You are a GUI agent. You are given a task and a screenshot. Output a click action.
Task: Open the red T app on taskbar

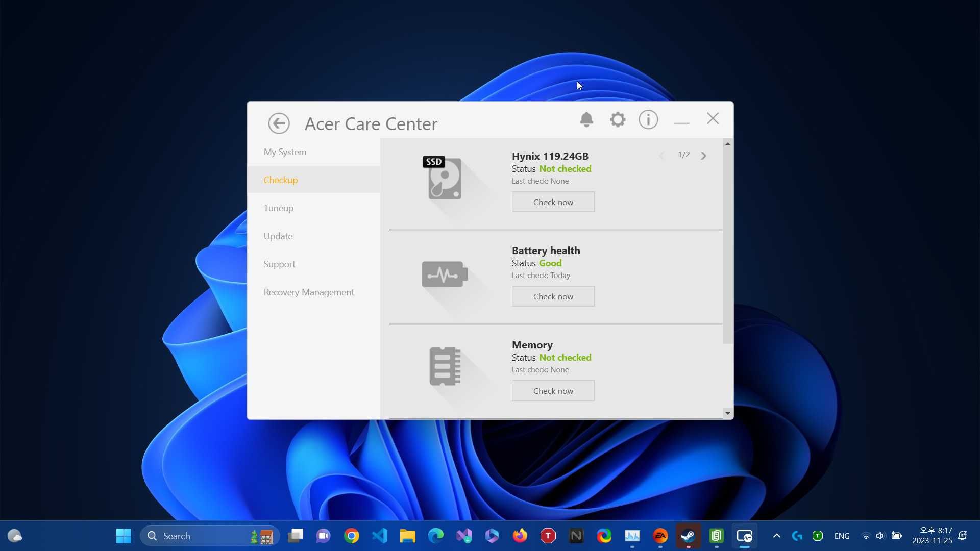548,536
